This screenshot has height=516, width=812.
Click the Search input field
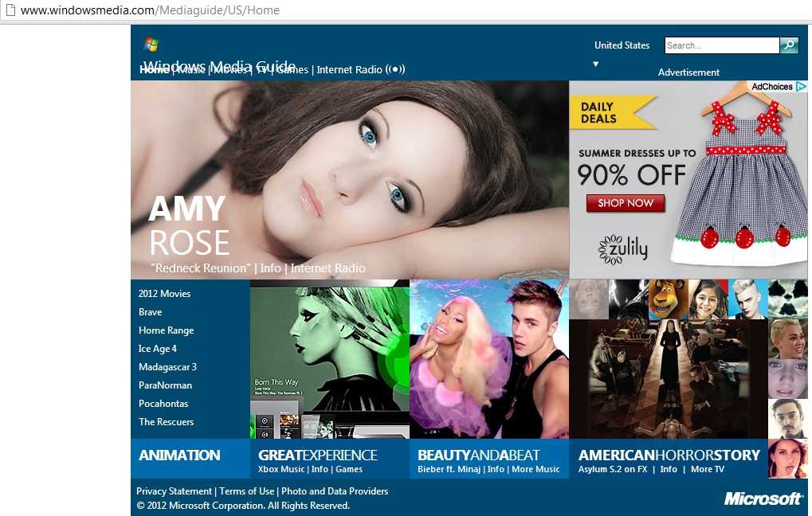coord(722,45)
